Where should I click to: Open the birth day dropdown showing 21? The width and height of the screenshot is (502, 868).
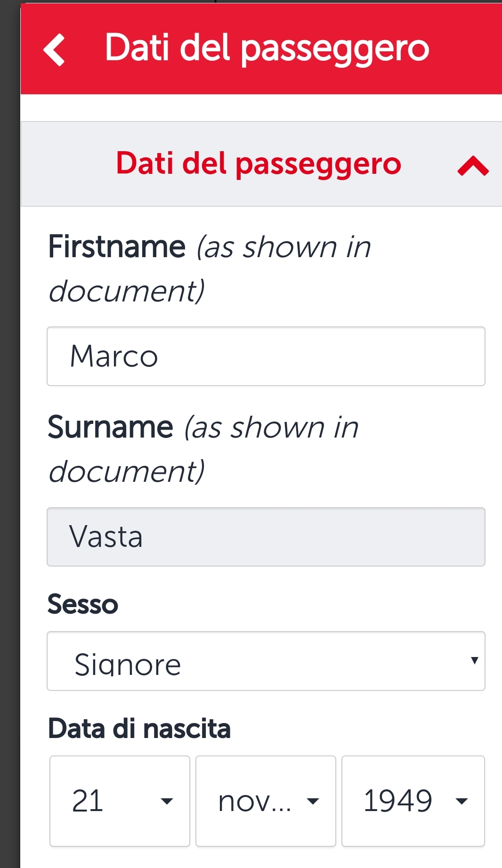pos(120,801)
